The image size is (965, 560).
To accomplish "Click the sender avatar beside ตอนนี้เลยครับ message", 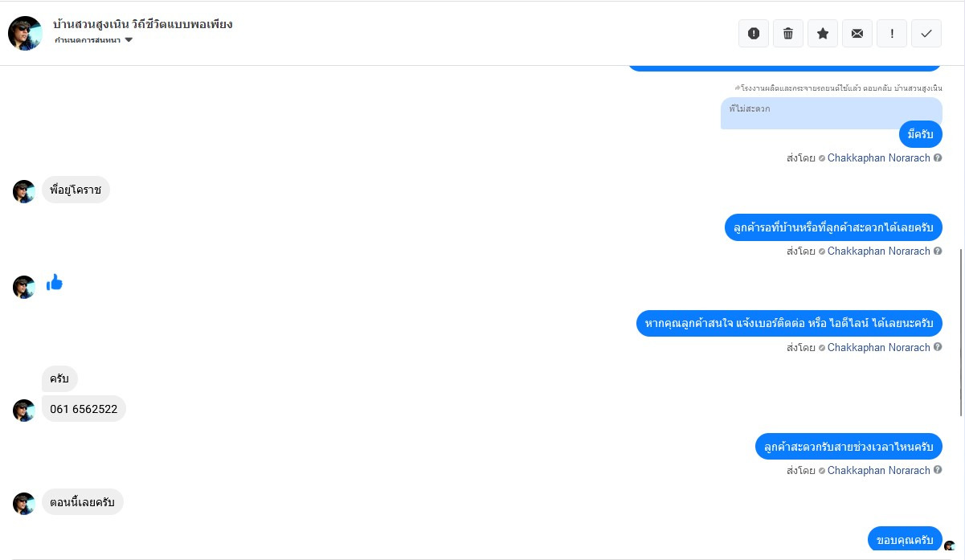I will (24, 504).
